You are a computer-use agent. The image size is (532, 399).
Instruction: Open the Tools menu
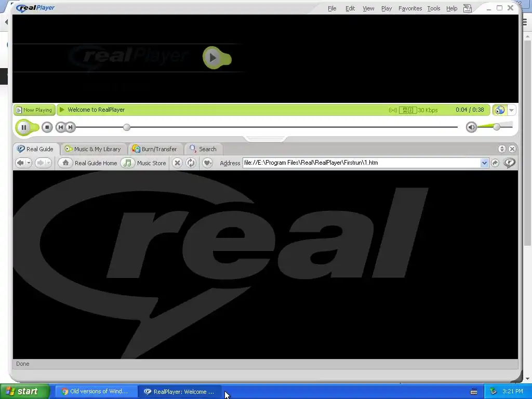point(434,8)
